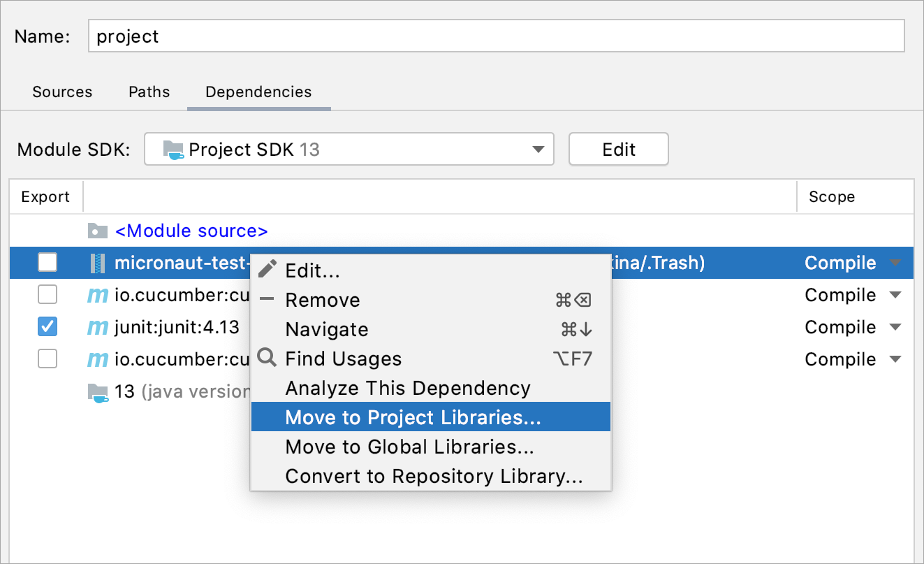Viewport: 924px width, 564px height.
Task: Click the Module source folder icon
Action: click(x=98, y=231)
